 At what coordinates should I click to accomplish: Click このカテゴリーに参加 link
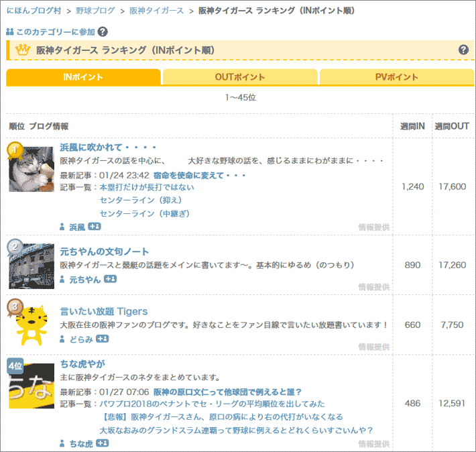(55, 32)
